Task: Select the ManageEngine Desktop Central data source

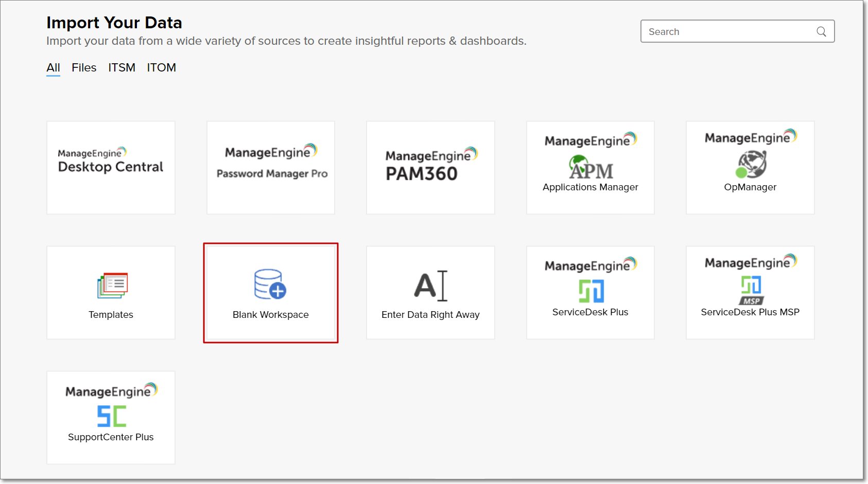Action: click(x=111, y=167)
